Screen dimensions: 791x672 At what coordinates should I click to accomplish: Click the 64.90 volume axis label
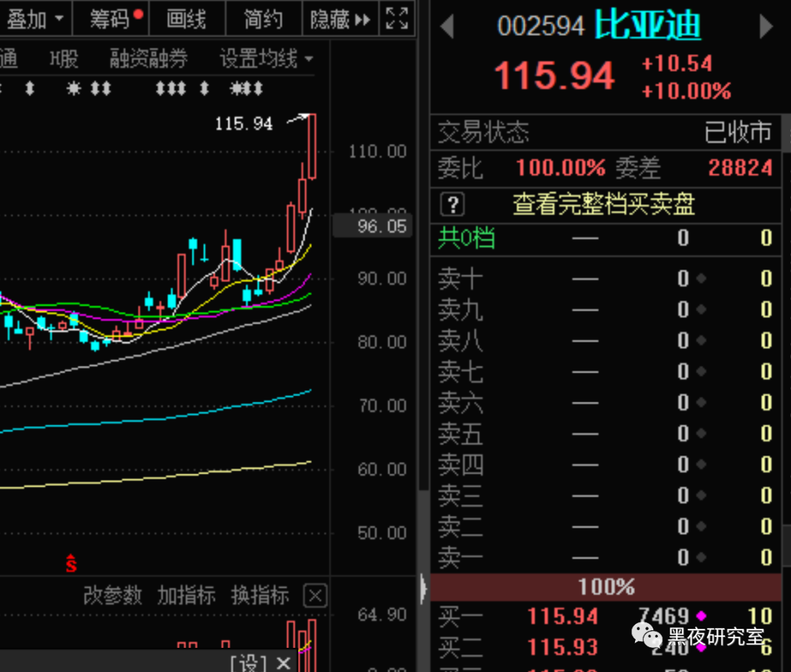[382, 614]
